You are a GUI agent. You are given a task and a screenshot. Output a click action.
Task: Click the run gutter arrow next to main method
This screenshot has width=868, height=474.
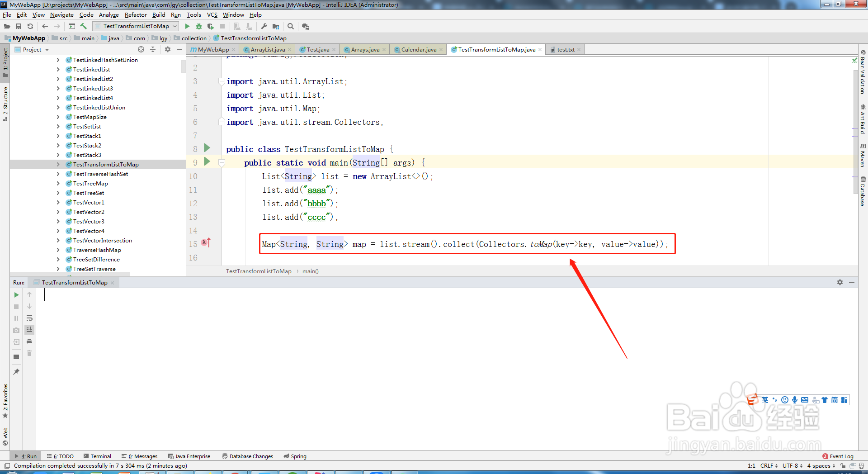point(207,161)
